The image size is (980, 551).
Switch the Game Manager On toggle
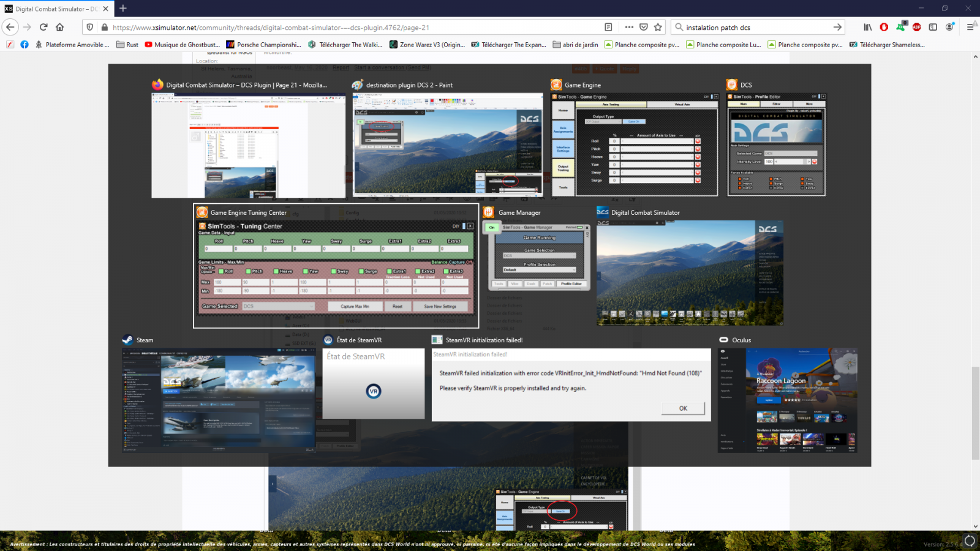point(492,227)
